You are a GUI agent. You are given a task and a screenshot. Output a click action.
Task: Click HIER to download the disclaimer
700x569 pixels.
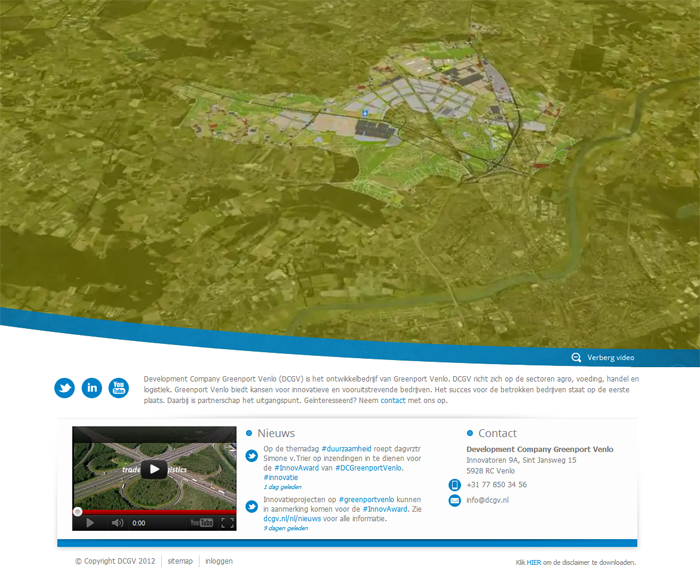click(535, 563)
